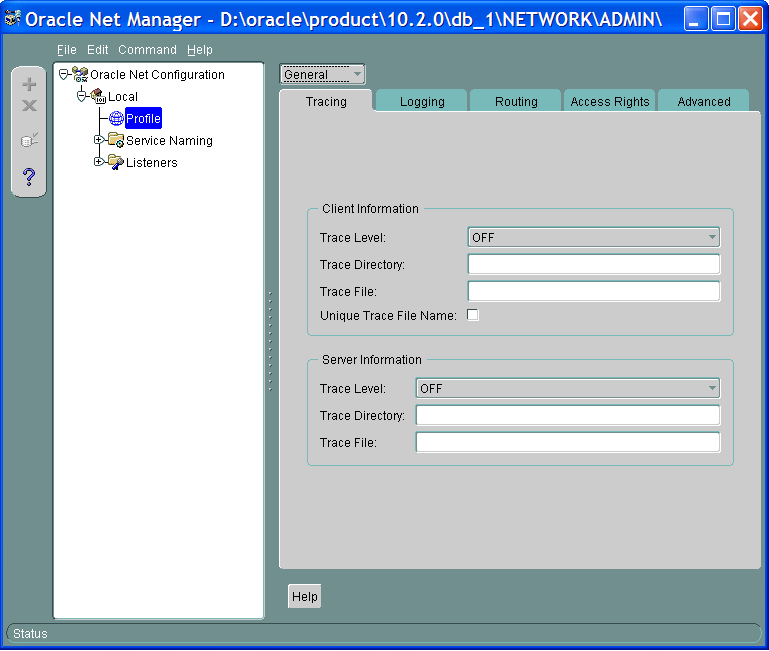This screenshot has width=769, height=651.
Task: Open the Edit menu
Action: (98, 50)
